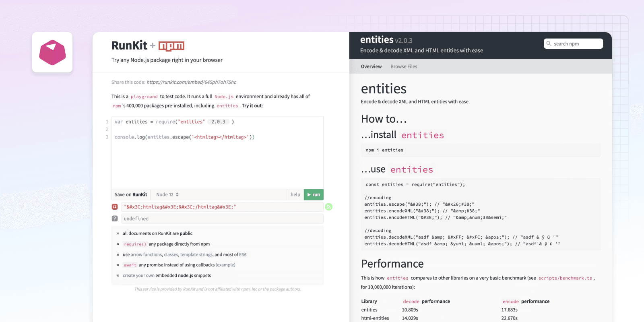
Task: Open the help link in editor toolbar
Action: point(295,194)
